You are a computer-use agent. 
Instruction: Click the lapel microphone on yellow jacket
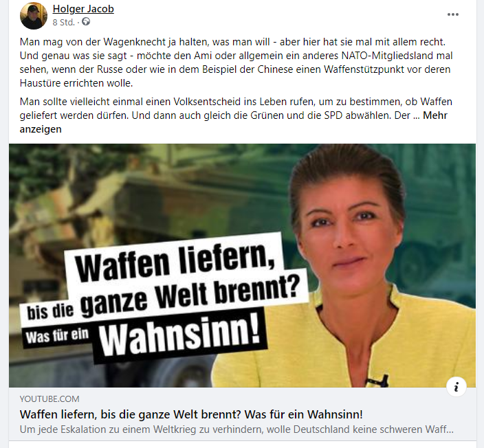(x=377, y=380)
